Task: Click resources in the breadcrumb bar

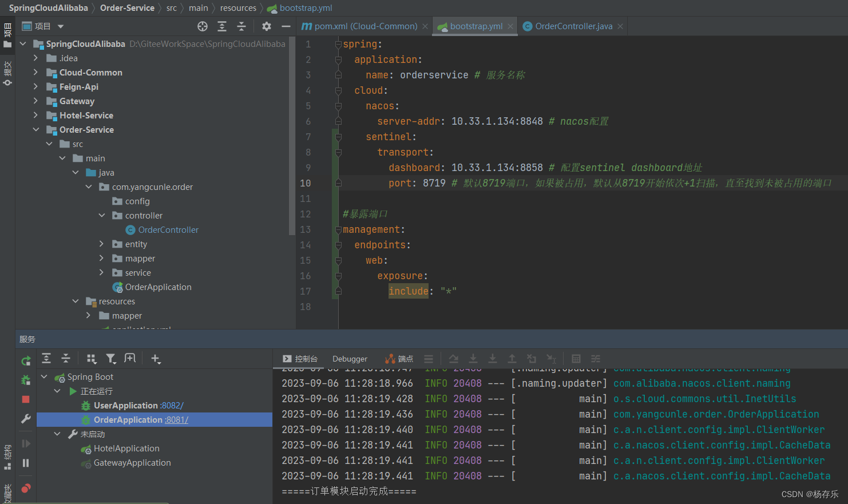Action: tap(238, 8)
